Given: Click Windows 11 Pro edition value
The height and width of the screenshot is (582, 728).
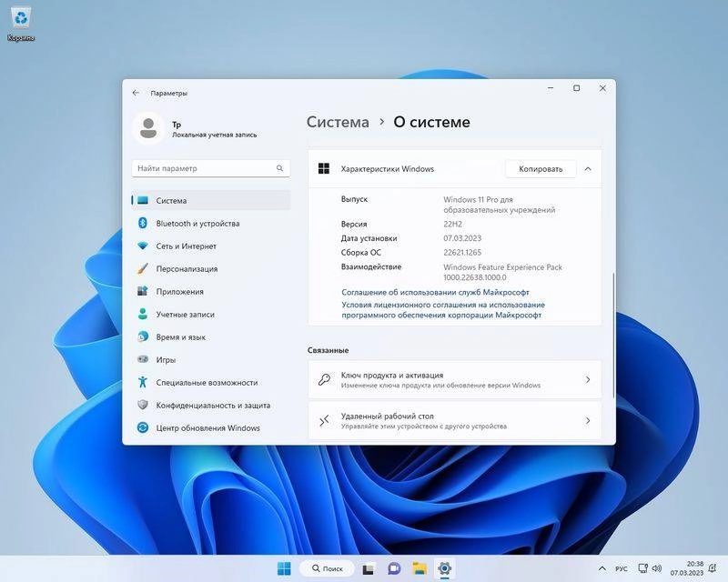Looking at the screenshot, I should (x=499, y=205).
